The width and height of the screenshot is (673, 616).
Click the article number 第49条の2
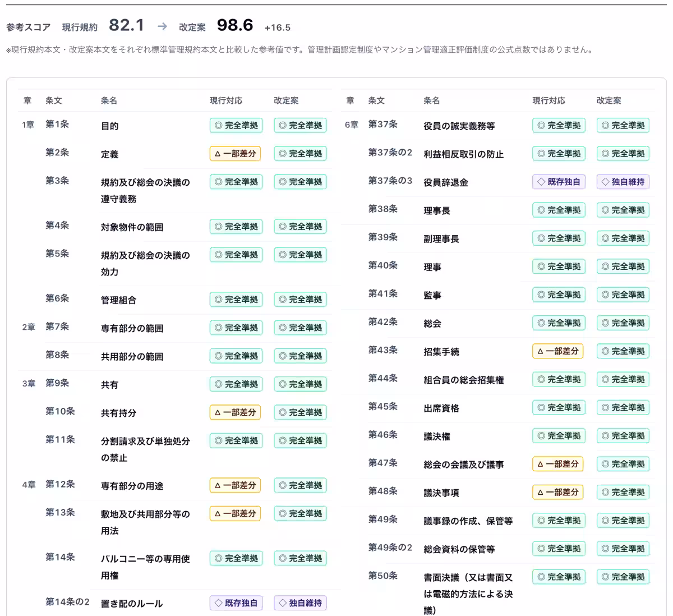pos(390,547)
